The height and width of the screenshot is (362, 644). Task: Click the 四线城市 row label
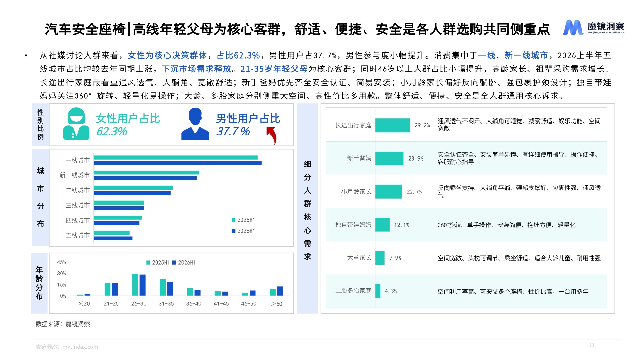tap(78, 220)
